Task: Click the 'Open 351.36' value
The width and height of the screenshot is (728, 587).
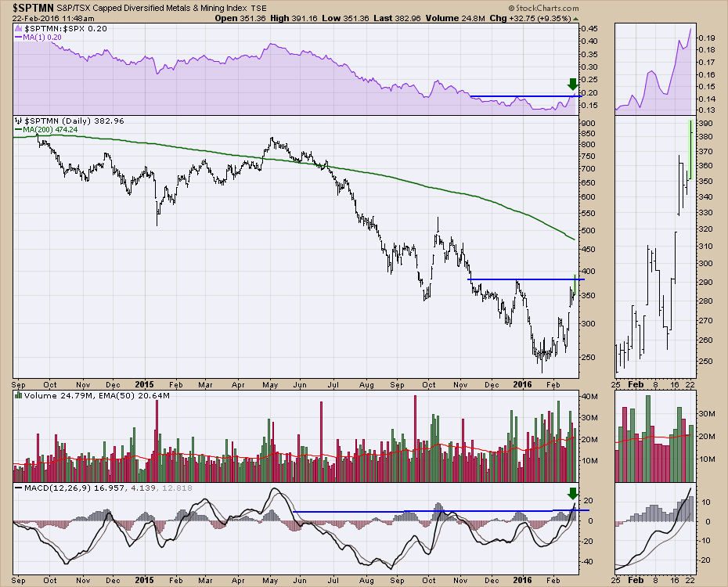Action: [240, 19]
